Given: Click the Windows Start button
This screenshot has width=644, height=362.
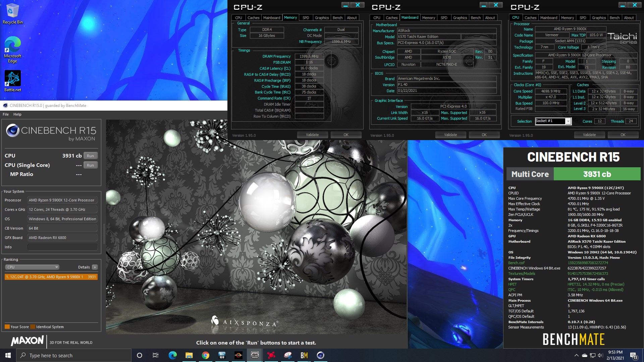Looking at the screenshot, I should pos(8,355).
